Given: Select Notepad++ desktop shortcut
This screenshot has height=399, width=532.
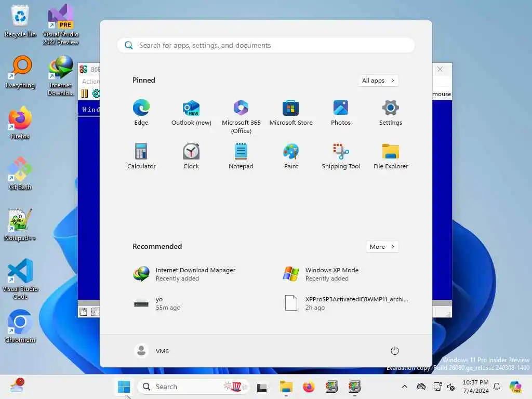Looking at the screenshot, I should pos(20,224).
